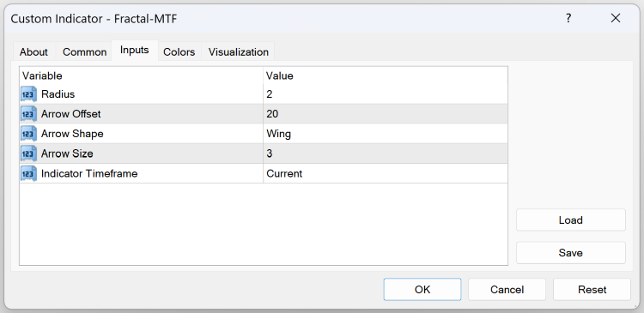Select the Arrow Size variable name
This screenshot has width=644, height=313.
tap(67, 153)
